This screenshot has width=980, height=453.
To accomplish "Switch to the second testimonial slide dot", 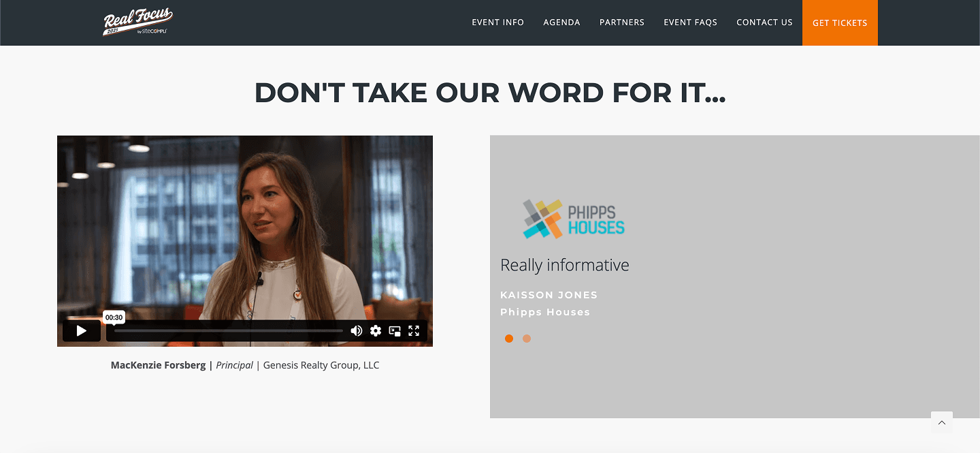I will [527, 339].
